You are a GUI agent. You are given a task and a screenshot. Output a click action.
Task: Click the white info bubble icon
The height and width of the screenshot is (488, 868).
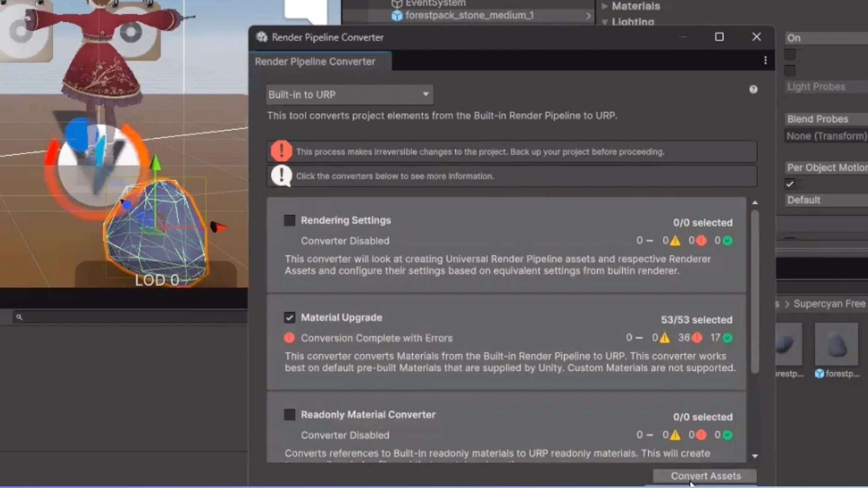(x=281, y=176)
